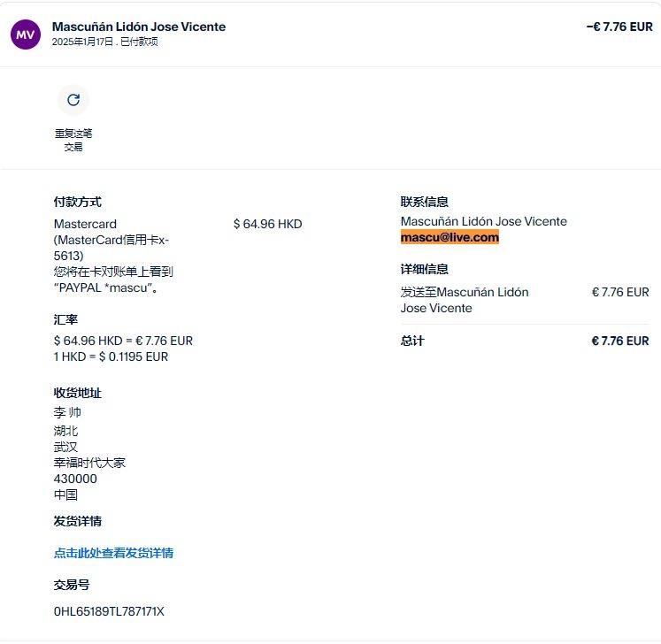Click the 交易号 transaction number heading
This screenshot has height=644, width=661.
[71, 585]
